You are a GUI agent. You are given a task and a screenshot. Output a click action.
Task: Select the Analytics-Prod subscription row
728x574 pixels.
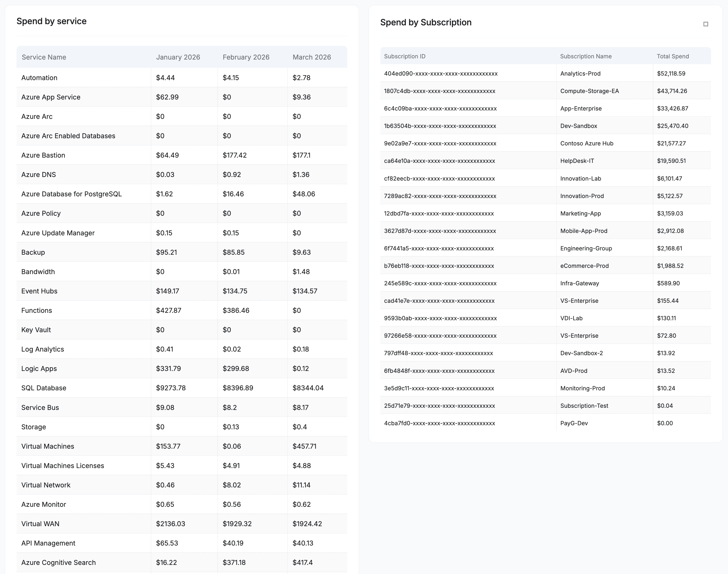pos(545,73)
